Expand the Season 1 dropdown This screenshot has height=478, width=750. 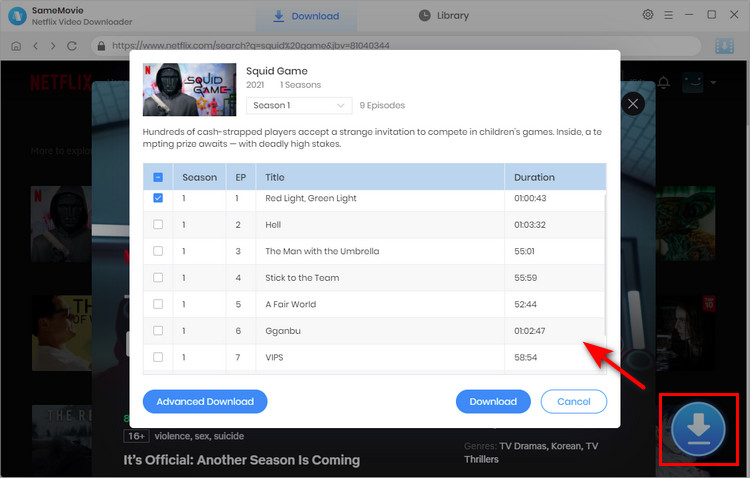[299, 105]
